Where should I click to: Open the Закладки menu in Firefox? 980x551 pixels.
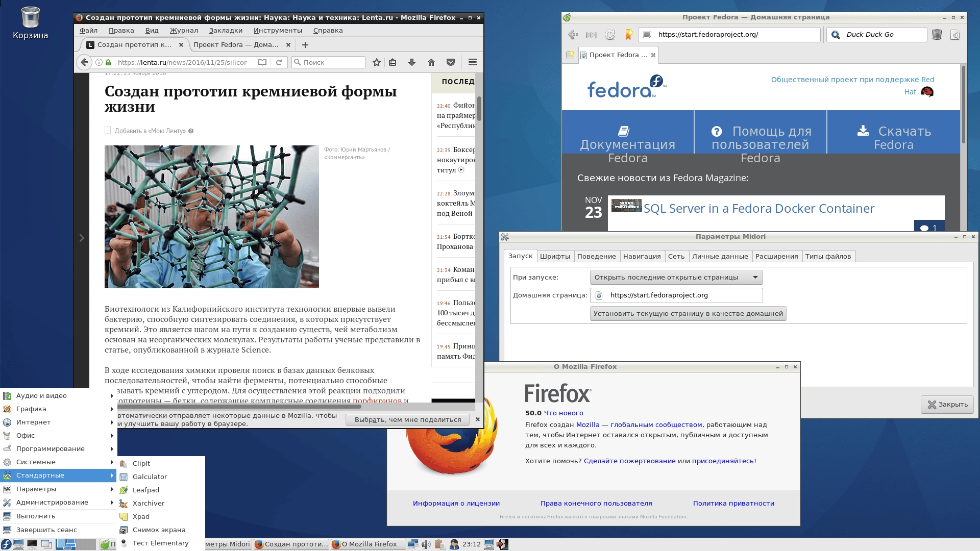coord(226,31)
